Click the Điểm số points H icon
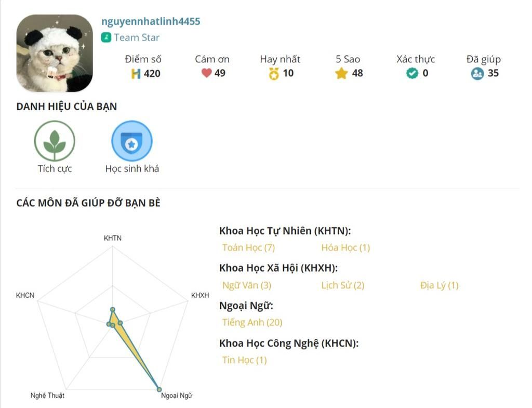The width and height of the screenshot is (532, 408). point(136,74)
